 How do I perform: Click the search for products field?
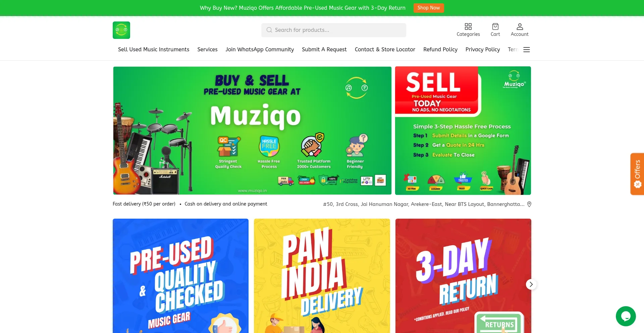[x=334, y=30]
